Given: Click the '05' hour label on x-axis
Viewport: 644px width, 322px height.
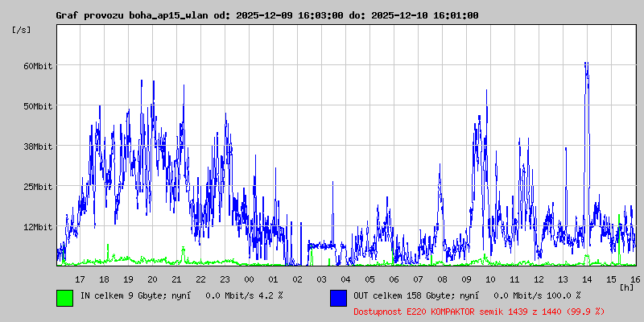Looking at the screenshot, I should click(369, 279).
